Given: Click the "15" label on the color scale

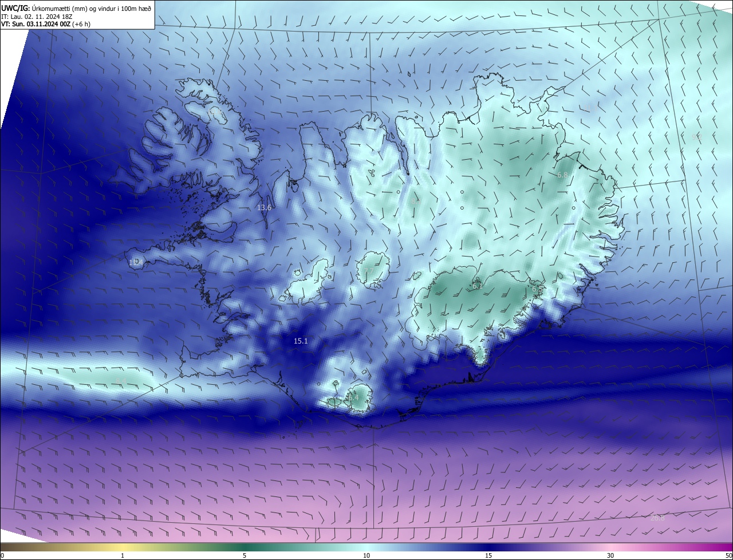Looking at the screenshot, I should [488, 555].
